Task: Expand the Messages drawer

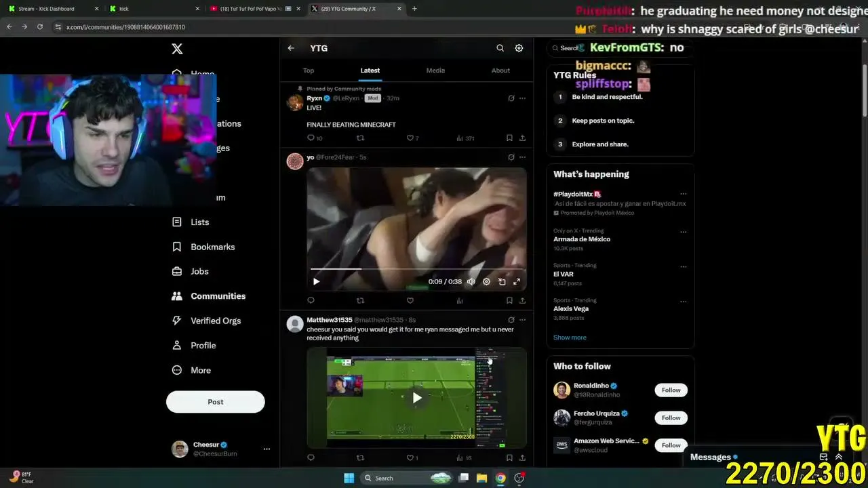Action: click(x=839, y=457)
